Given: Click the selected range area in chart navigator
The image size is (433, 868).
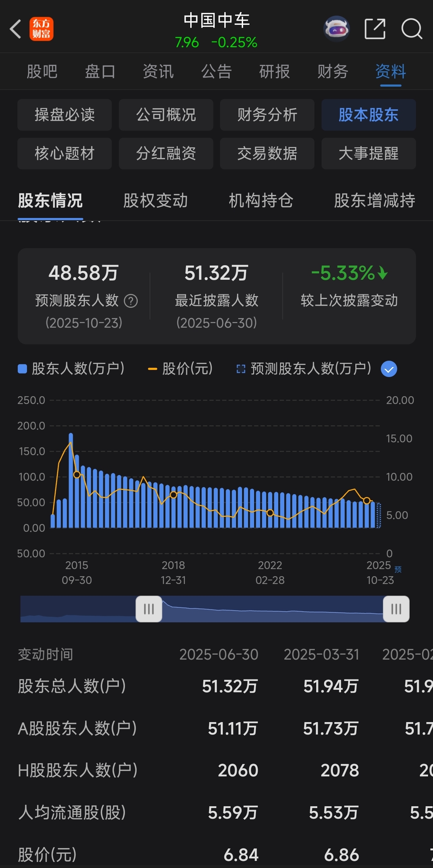Looking at the screenshot, I should pos(273,609).
